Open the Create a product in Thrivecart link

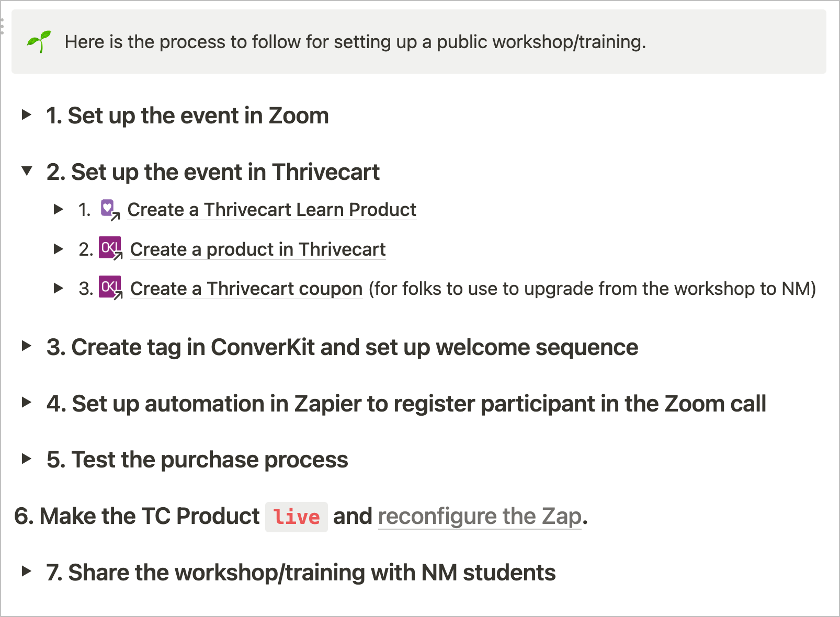click(258, 249)
